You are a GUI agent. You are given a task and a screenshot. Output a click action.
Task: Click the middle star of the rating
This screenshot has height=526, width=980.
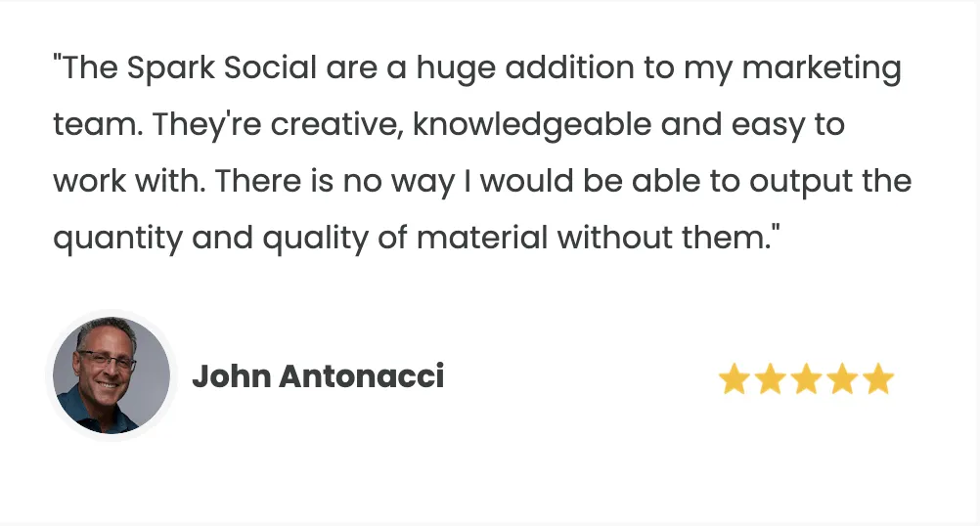(806, 379)
